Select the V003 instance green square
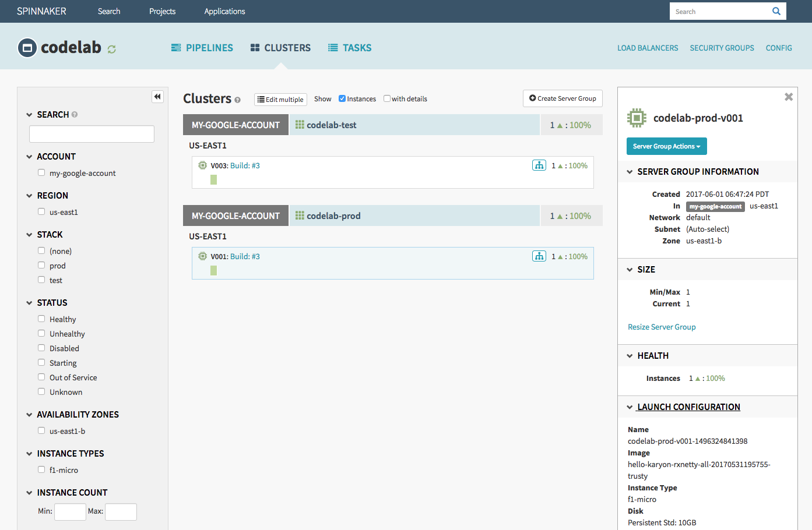 coord(214,179)
